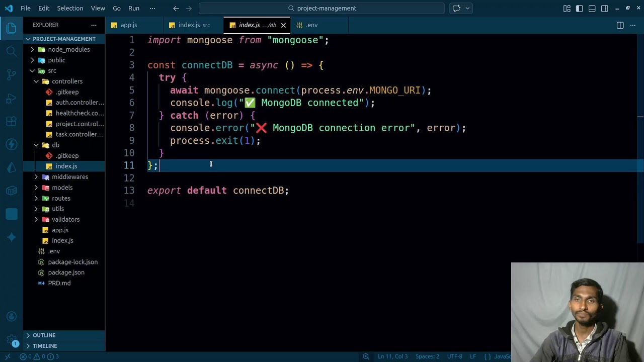This screenshot has width=644, height=362.
Task: Toggle the primary side bar
Action: click(x=580, y=8)
